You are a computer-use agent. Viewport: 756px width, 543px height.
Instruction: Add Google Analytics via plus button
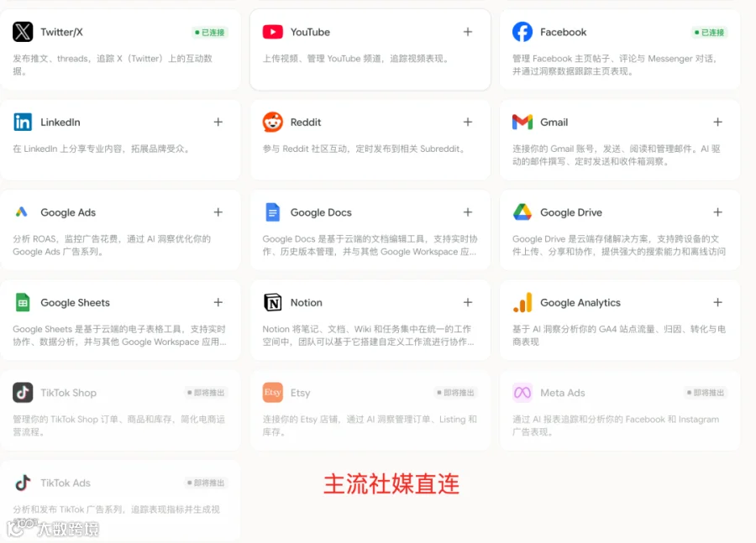pos(717,302)
